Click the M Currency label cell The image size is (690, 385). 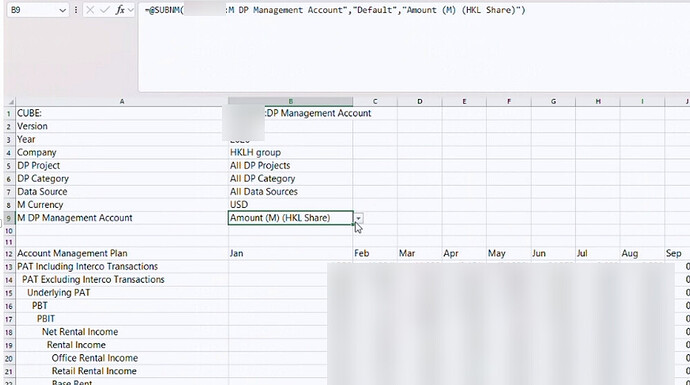tap(122, 205)
